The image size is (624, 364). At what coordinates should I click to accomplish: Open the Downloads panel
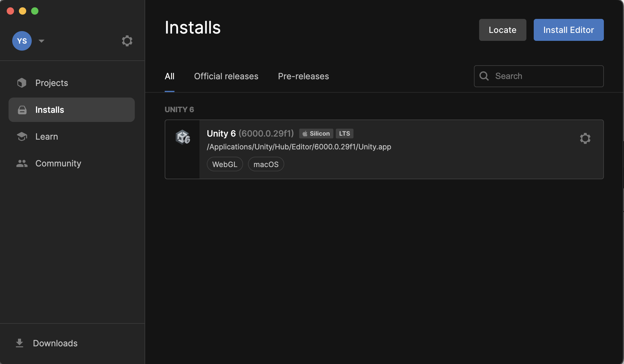(72, 343)
